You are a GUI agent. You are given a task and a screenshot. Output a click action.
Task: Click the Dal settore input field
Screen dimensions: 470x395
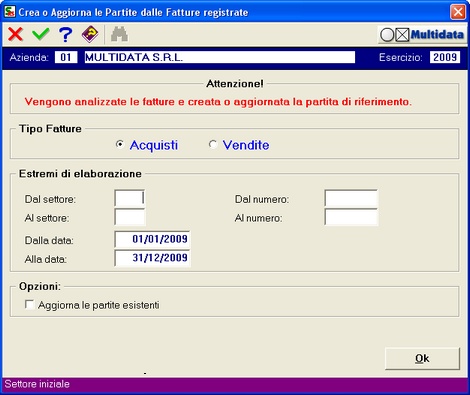pos(130,198)
